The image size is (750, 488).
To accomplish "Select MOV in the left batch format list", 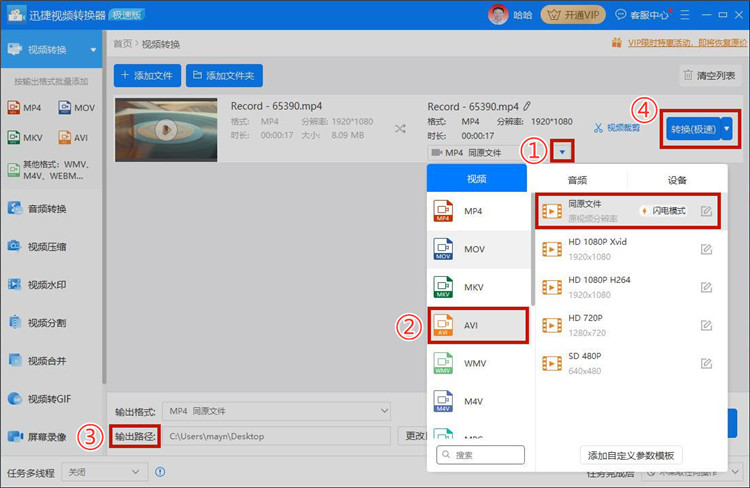I will pyautogui.click(x=77, y=108).
